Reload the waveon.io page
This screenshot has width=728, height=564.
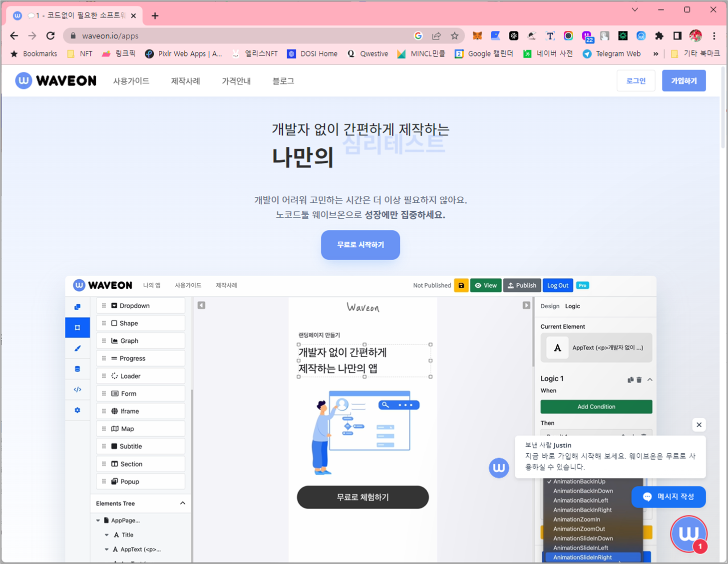pyautogui.click(x=50, y=35)
